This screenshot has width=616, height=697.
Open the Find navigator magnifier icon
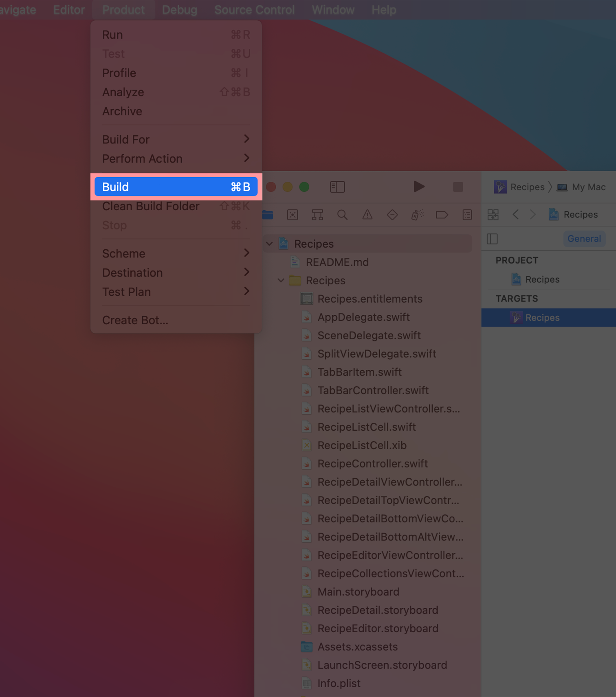(342, 215)
